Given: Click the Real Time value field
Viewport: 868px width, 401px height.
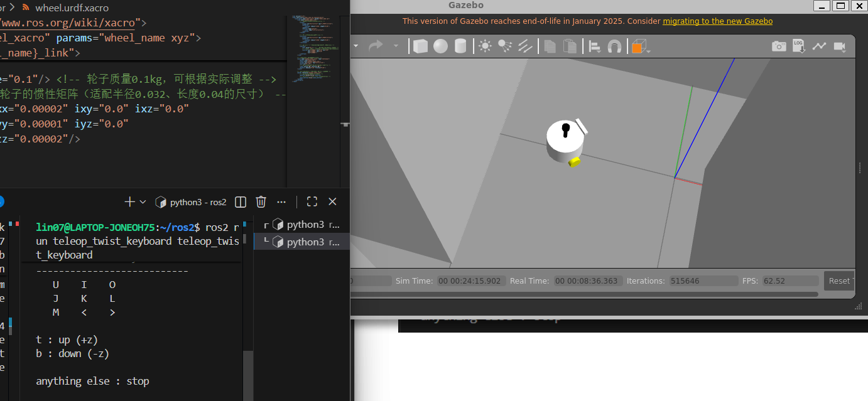Looking at the screenshot, I should [587, 281].
